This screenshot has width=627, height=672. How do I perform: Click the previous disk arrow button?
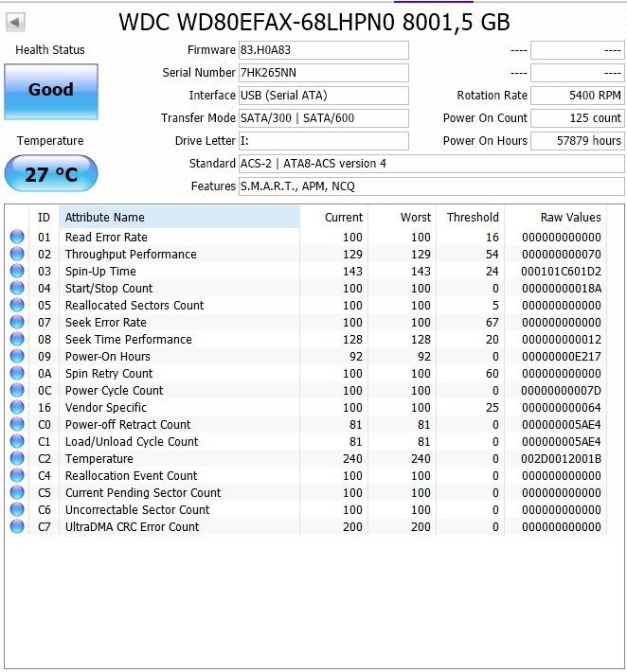(16, 22)
